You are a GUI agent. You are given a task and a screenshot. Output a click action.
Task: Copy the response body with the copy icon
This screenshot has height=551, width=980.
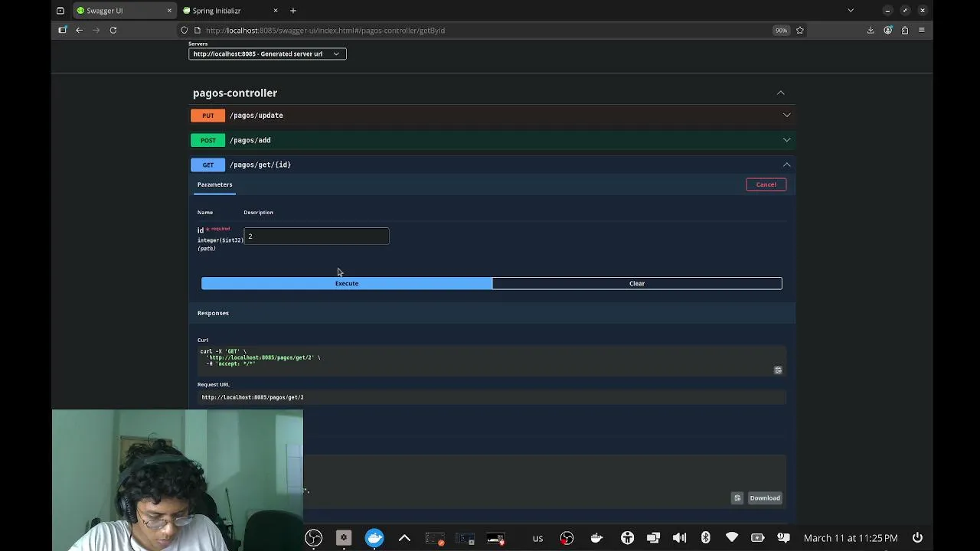click(x=737, y=498)
